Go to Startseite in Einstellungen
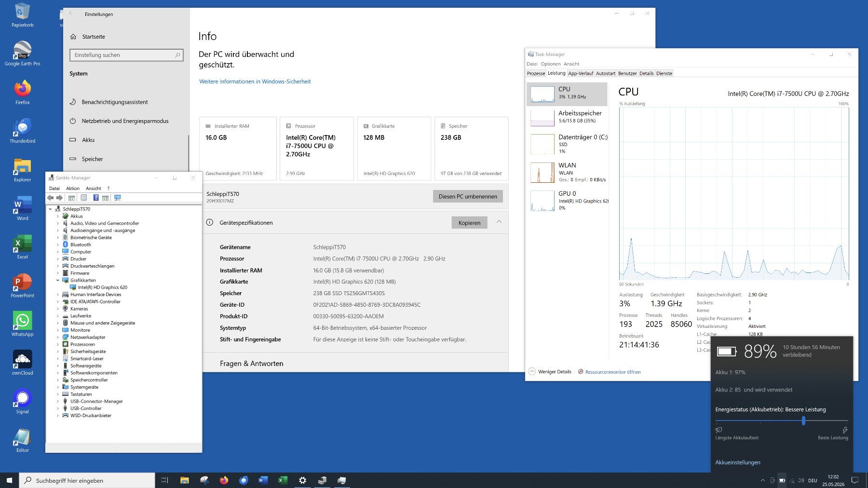This screenshot has width=868, height=488. pos(94,37)
